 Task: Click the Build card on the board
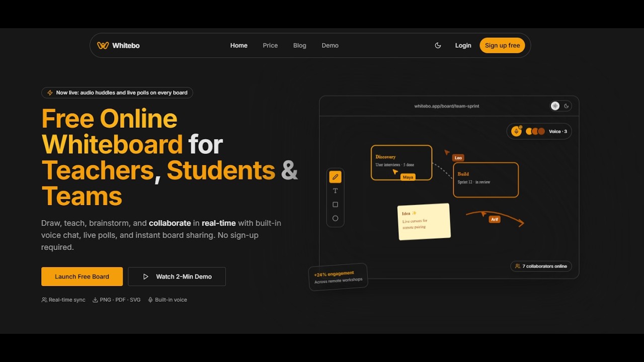pyautogui.click(x=486, y=179)
